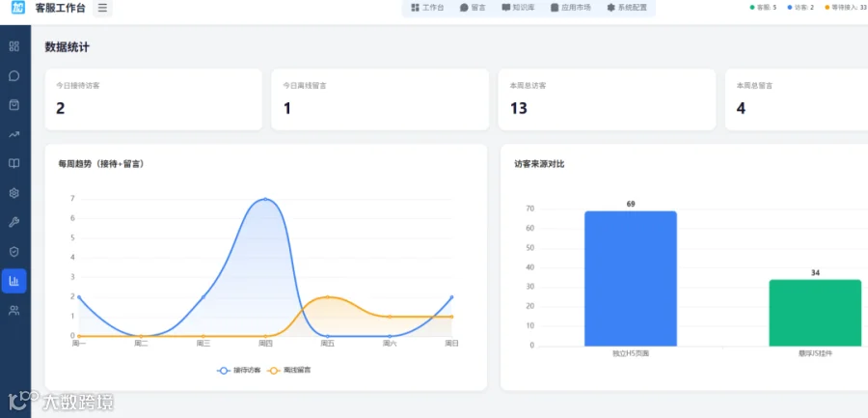Click the 周三 axis label
868x418 pixels.
click(x=203, y=344)
